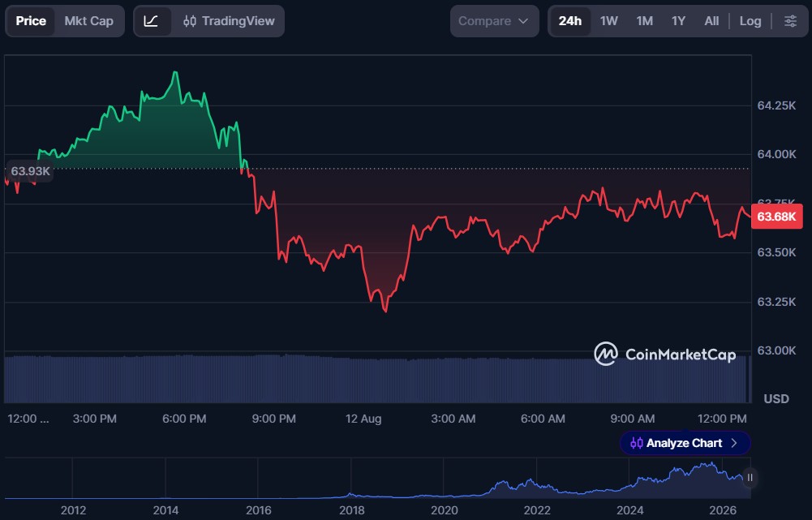Toggle Log scale on chart
This screenshot has height=520, width=812.
coord(750,21)
